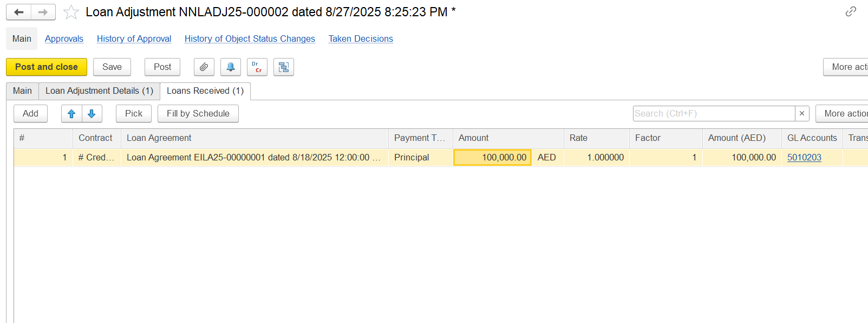868x323 pixels.
Task: Show Dr/Cr accounting entries
Action: [257, 67]
